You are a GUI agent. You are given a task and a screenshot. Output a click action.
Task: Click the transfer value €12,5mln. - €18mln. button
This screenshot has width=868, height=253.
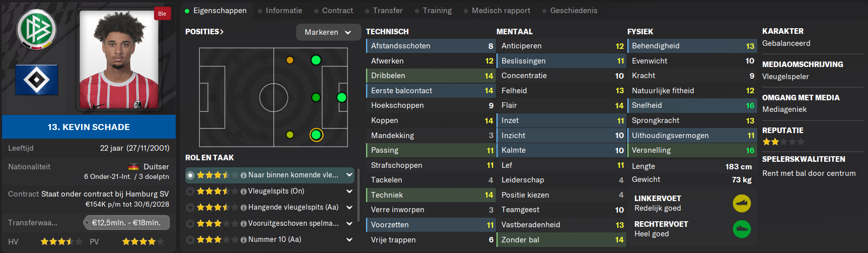(126, 222)
